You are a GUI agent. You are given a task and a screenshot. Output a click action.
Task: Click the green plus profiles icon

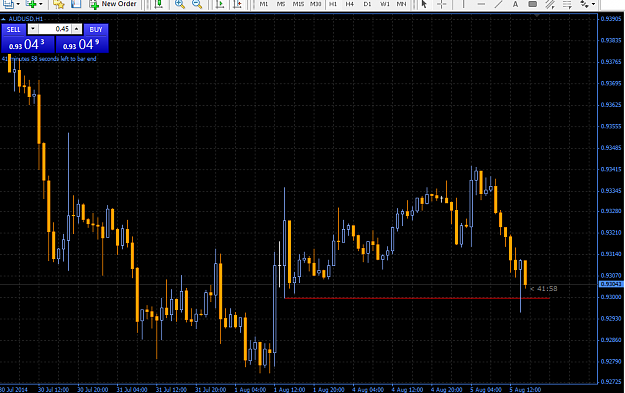[x=31, y=4]
